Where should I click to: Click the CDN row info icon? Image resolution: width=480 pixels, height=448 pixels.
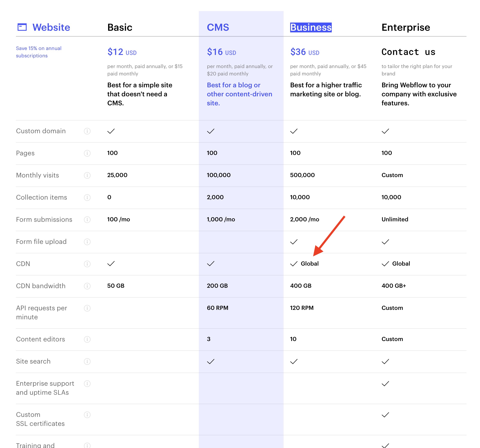(x=87, y=264)
